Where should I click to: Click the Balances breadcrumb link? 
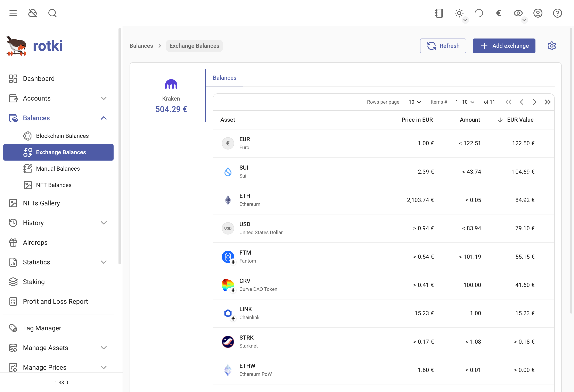click(x=141, y=46)
